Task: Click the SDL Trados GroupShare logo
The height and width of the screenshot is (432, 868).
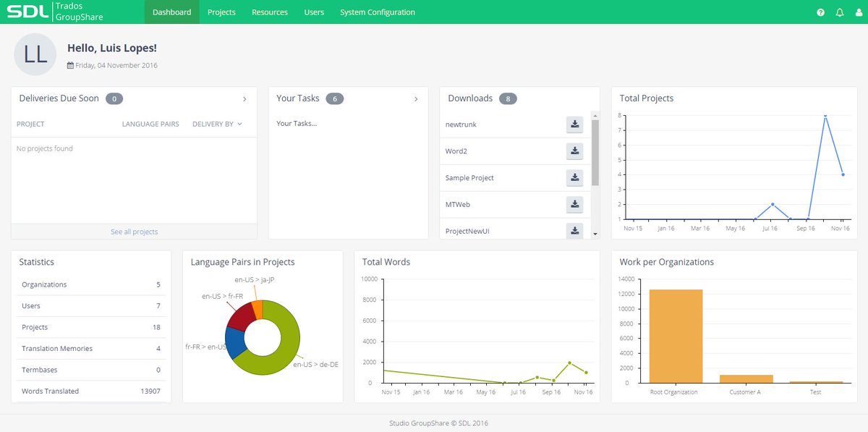Action: coord(54,12)
